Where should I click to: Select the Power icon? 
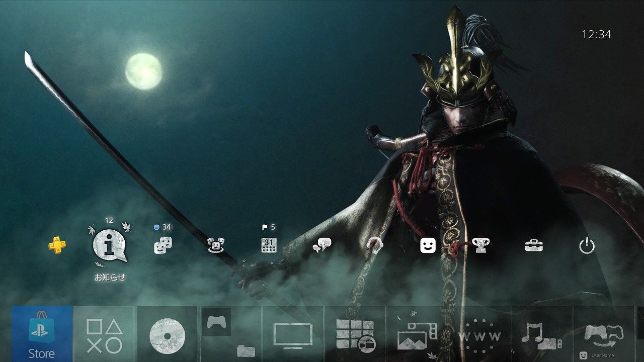click(587, 246)
